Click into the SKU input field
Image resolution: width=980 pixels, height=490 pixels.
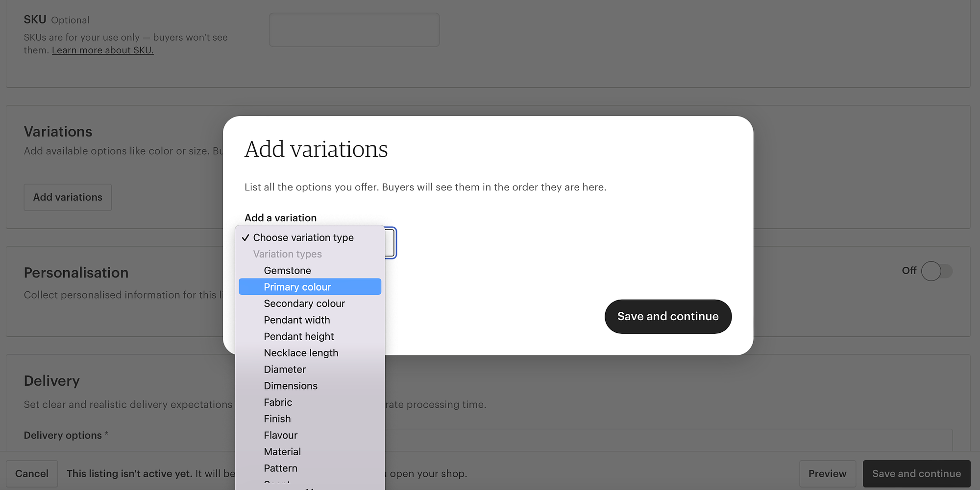354,30
